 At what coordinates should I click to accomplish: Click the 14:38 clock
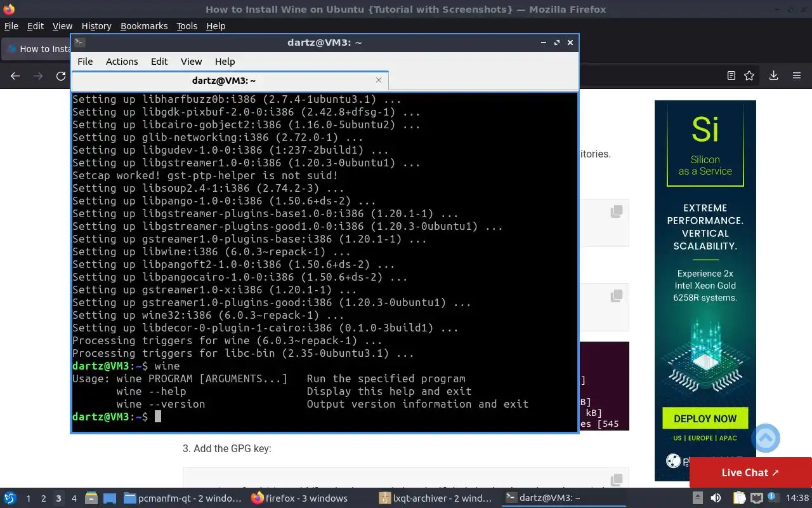point(797,498)
